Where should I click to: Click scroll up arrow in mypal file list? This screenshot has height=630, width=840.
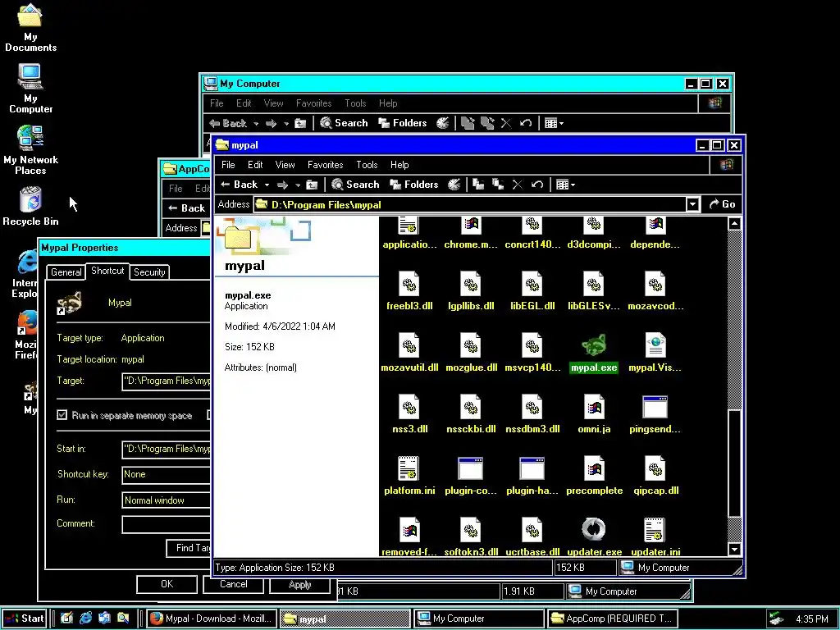tap(734, 224)
